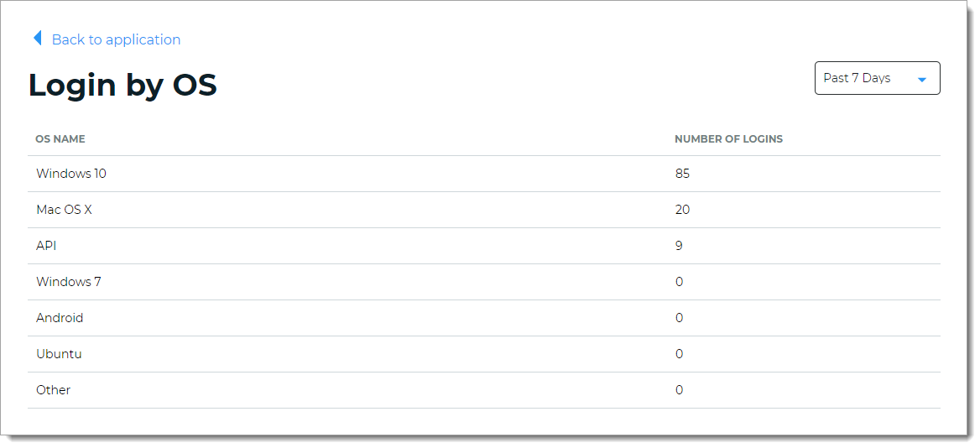Click the 20 logins value
Image resolution: width=980 pixels, height=448 pixels.
coord(682,210)
